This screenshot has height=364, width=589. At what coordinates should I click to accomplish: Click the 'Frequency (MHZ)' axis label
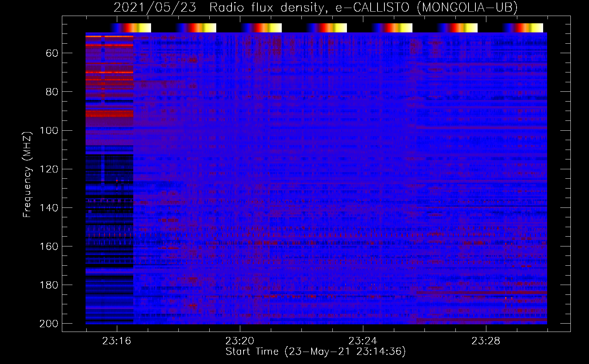(x=27, y=174)
